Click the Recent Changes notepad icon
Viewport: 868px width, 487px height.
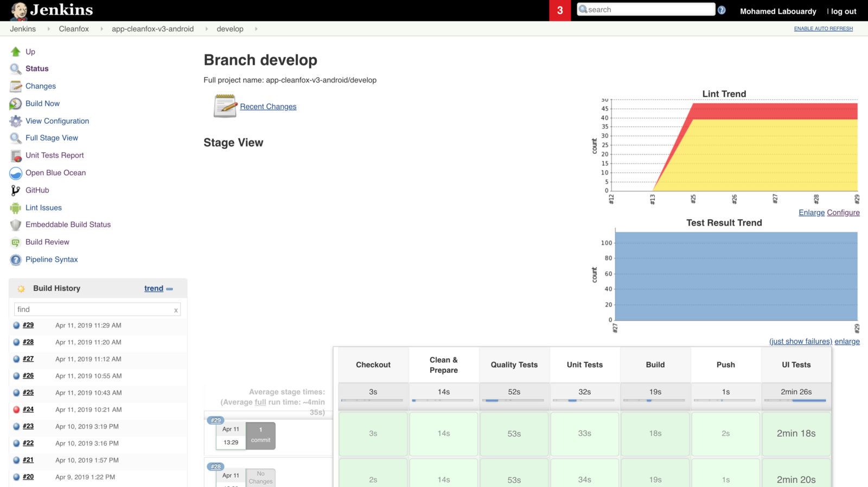coord(225,106)
